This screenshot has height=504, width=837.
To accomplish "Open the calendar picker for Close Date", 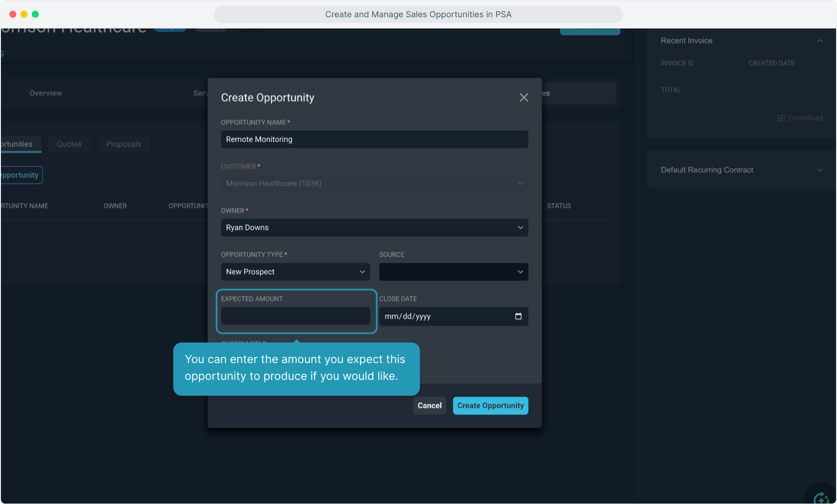I will click(518, 316).
